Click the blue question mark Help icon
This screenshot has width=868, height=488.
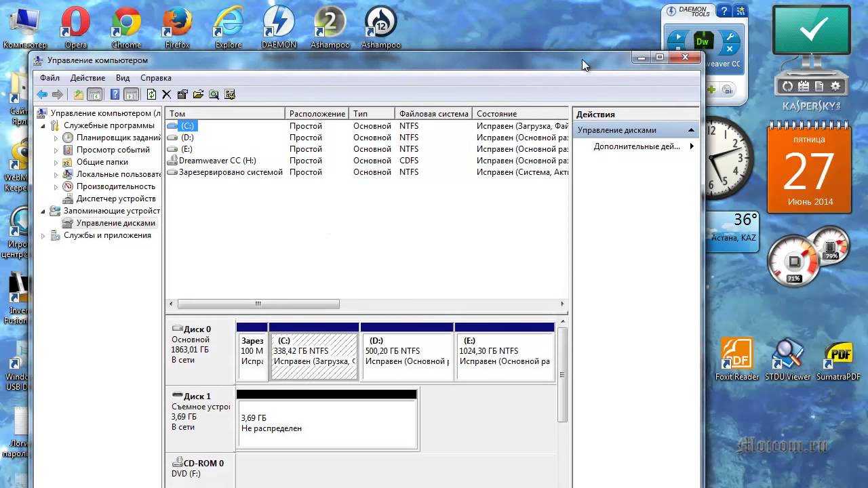click(x=115, y=95)
